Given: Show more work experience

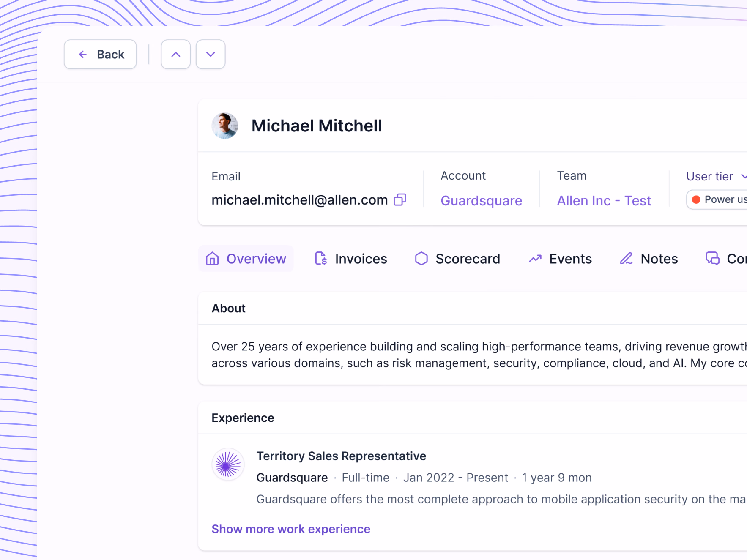Looking at the screenshot, I should [291, 529].
